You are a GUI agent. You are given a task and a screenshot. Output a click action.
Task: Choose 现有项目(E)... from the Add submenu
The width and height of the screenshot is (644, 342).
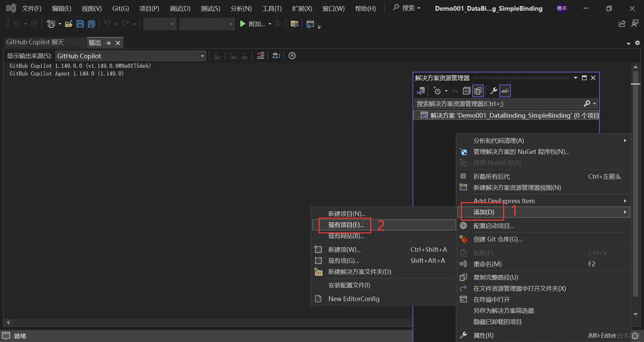pos(384,225)
